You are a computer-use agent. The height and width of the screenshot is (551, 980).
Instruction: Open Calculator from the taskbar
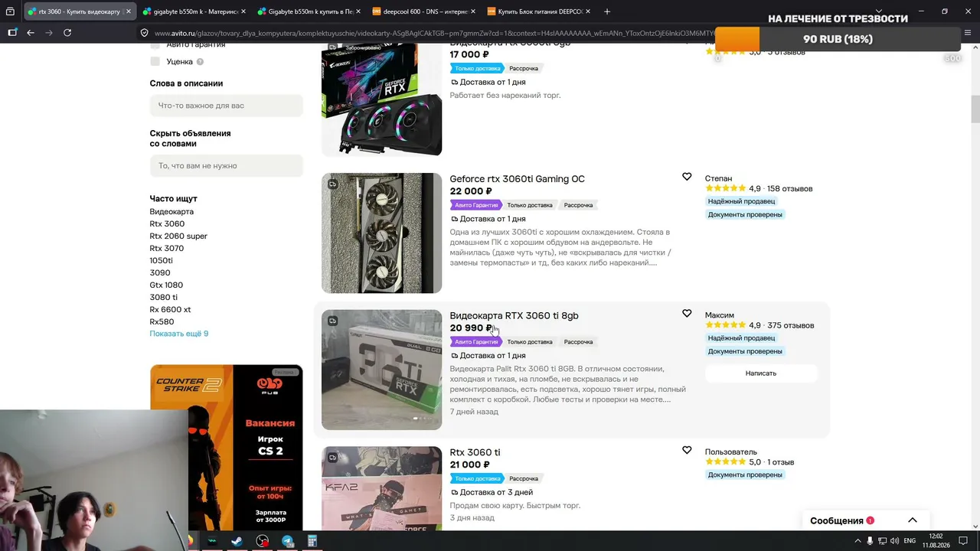click(x=312, y=541)
